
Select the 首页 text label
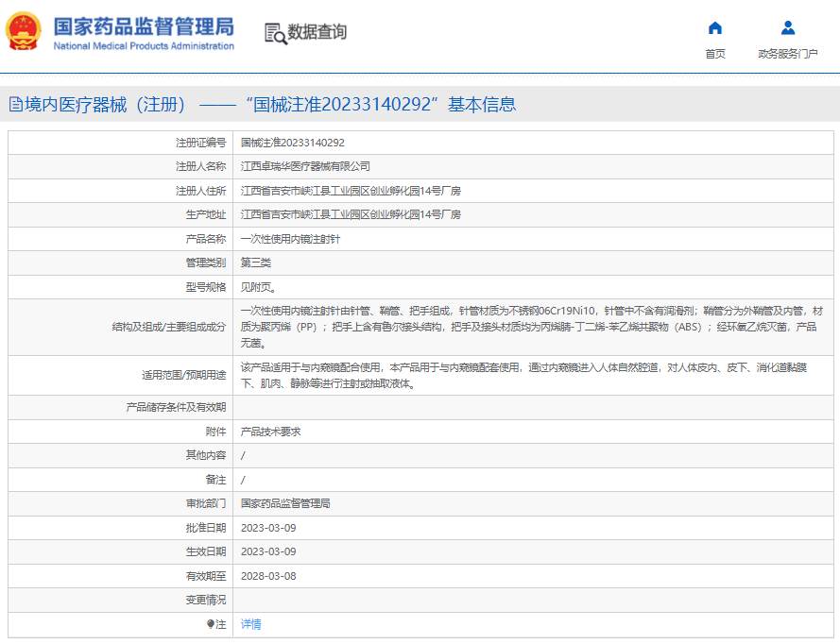714,54
